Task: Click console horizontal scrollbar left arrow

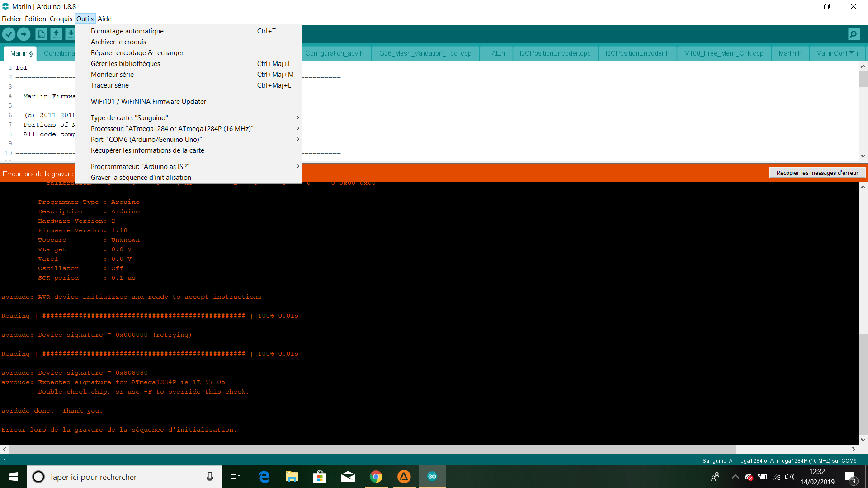Action: [5, 449]
